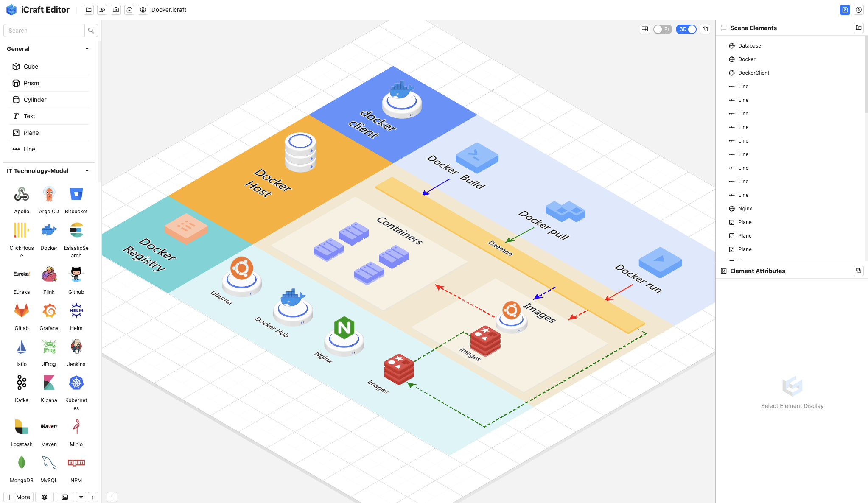Select the Plane element in General

pyautogui.click(x=49, y=133)
